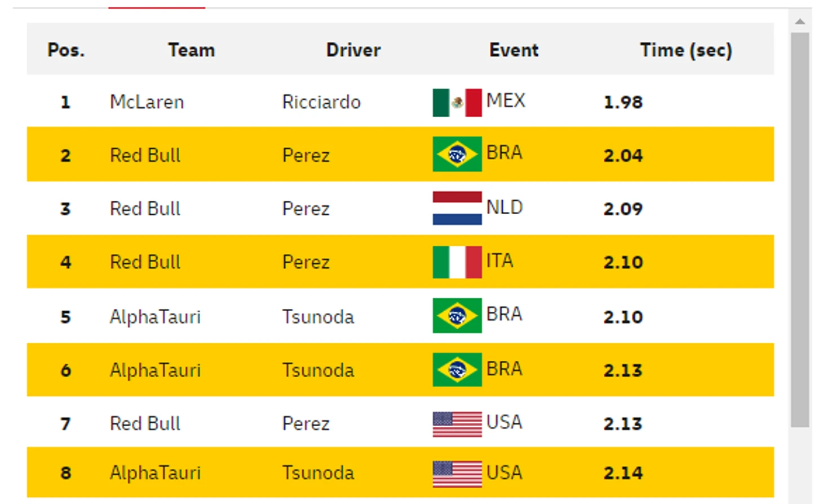Screen dimensions: 823x504
Task: Click the 2.14 time for Tsunoda
Action: pos(623,473)
